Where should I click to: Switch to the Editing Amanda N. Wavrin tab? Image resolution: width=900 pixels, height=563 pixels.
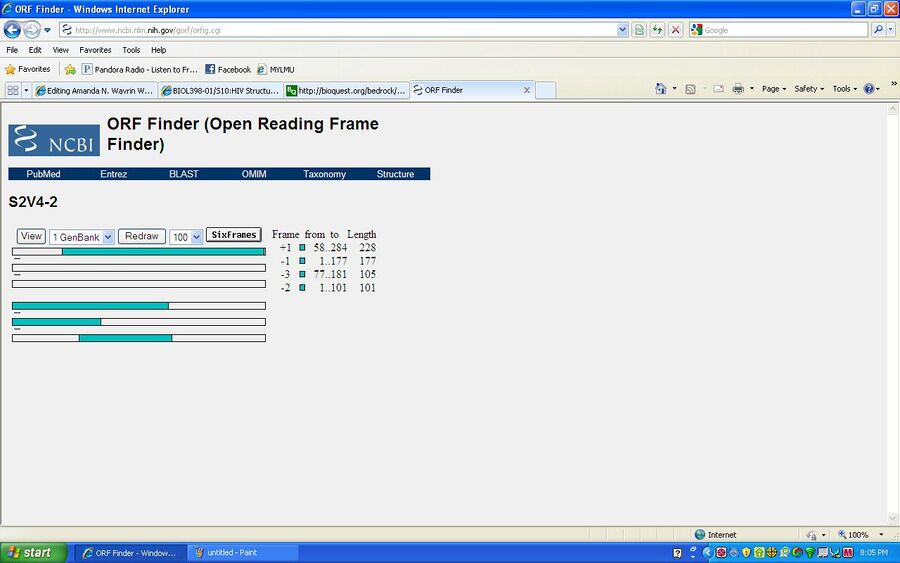pos(94,90)
